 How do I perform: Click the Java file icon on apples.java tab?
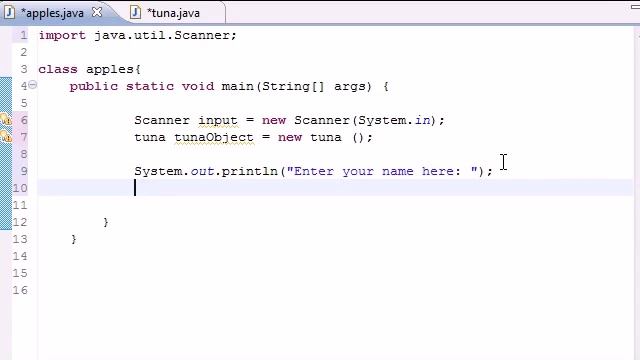pos(9,13)
